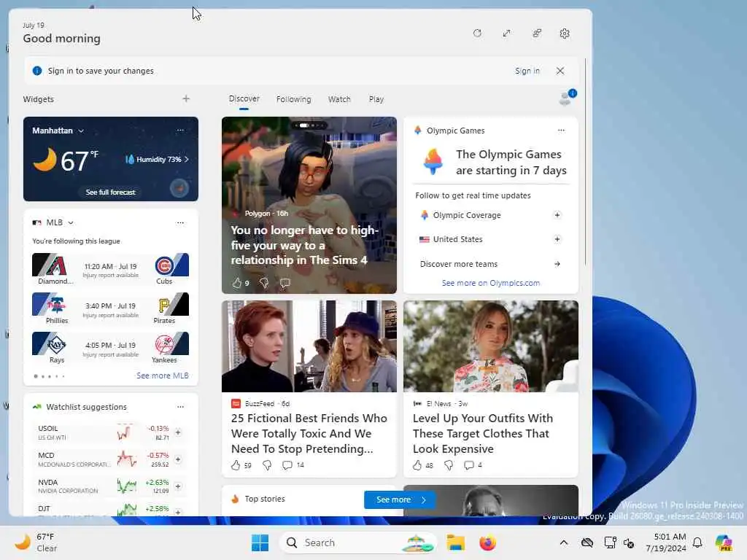This screenshot has width=747, height=560.
Task: Open Copilot preview icon in taskbar
Action: [x=724, y=542]
